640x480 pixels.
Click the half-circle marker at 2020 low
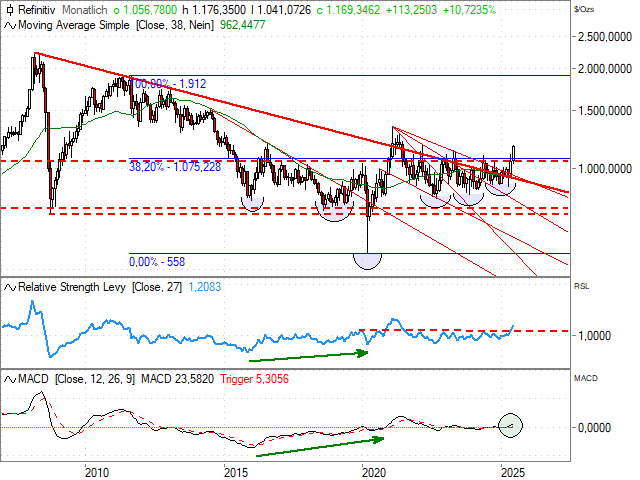367,261
